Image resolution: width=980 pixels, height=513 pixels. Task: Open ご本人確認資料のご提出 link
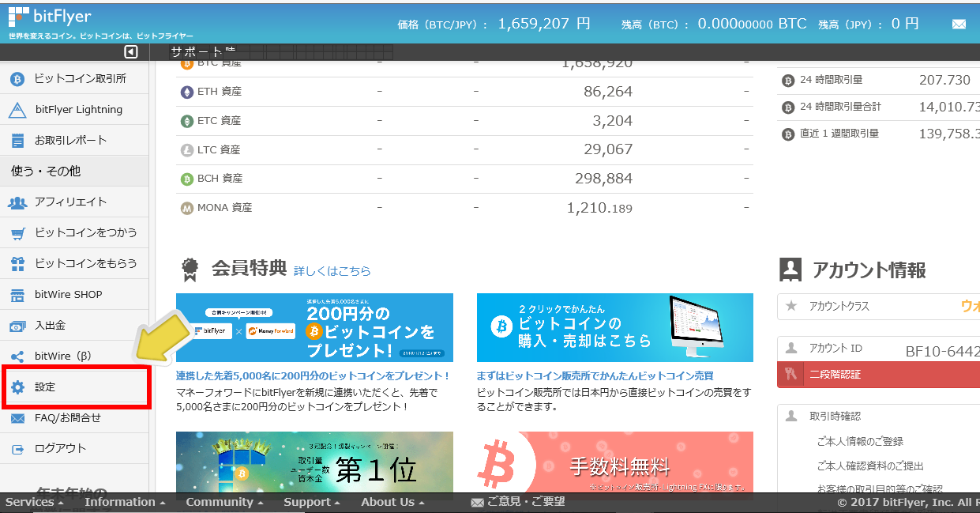(870, 466)
